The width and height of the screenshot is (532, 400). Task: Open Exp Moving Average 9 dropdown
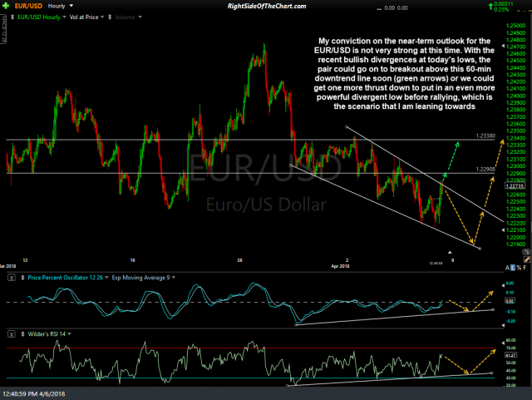[174, 278]
